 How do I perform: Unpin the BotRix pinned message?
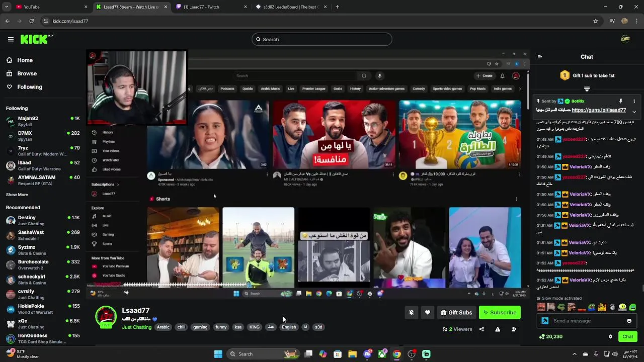click(x=621, y=101)
